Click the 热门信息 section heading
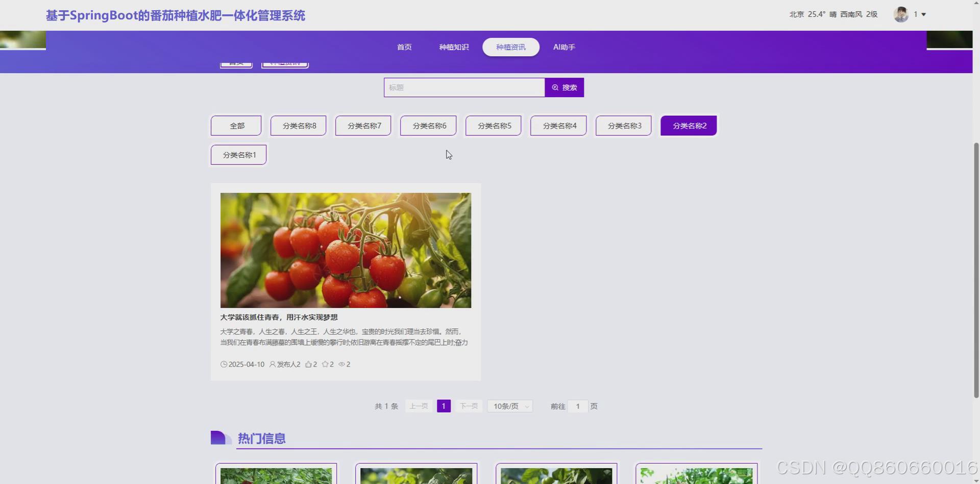Image resolution: width=980 pixels, height=484 pixels. click(x=261, y=439)
